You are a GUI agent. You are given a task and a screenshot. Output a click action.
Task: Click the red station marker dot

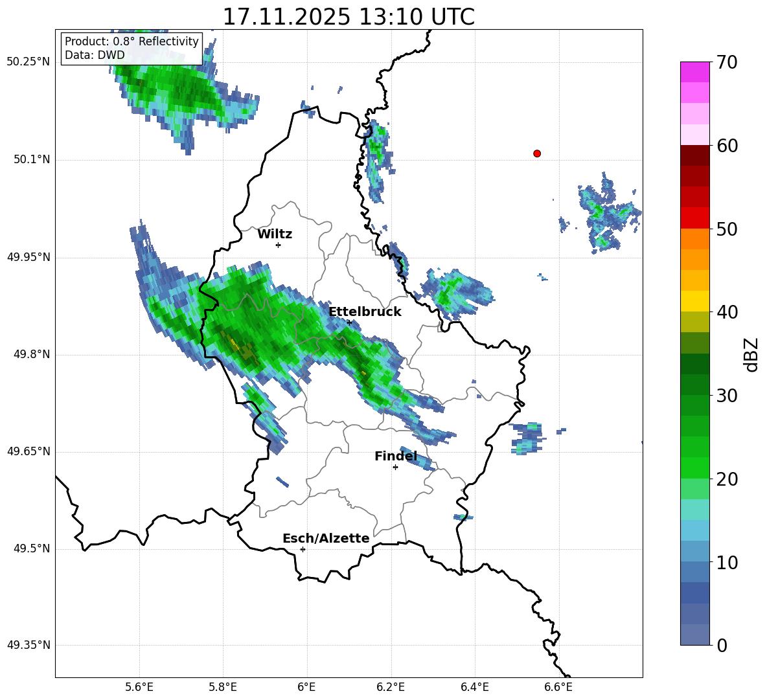[537, 153]
